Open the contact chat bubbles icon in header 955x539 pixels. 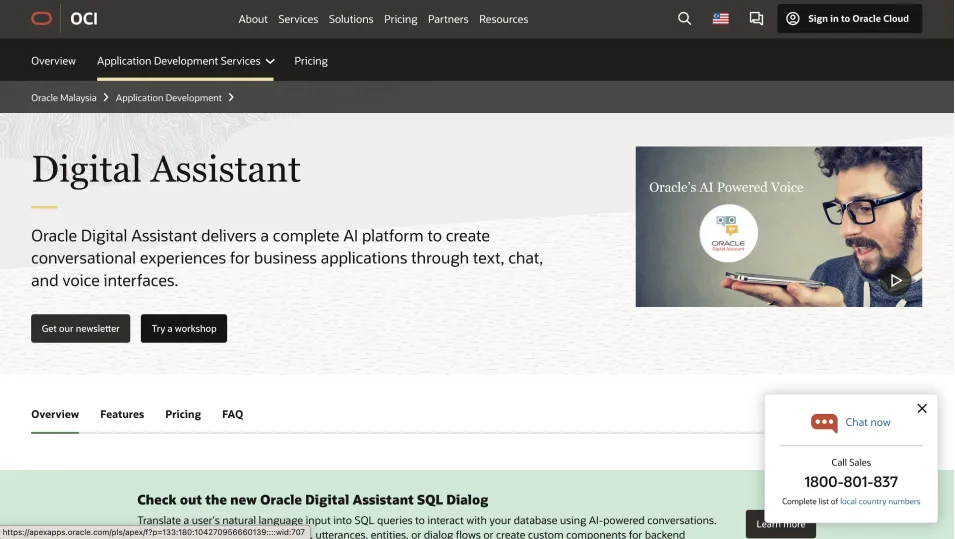tap(756, 19)
